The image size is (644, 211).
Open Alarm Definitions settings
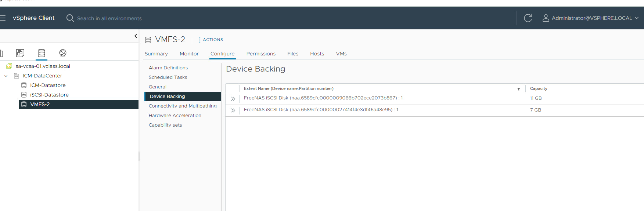coord(168,68)
